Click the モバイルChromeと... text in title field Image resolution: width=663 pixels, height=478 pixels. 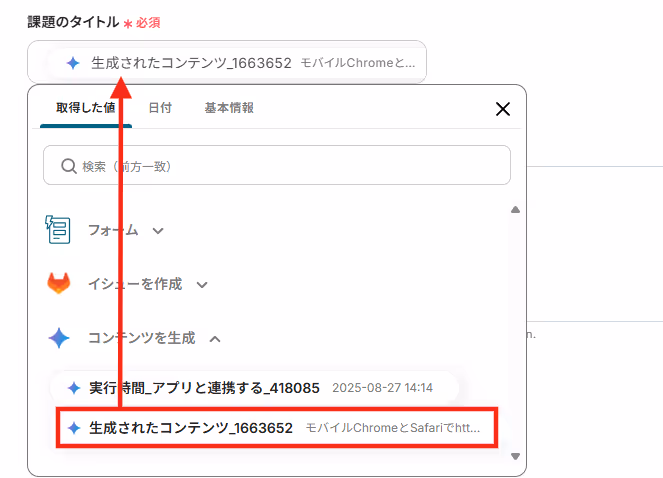tap(358, 63)
